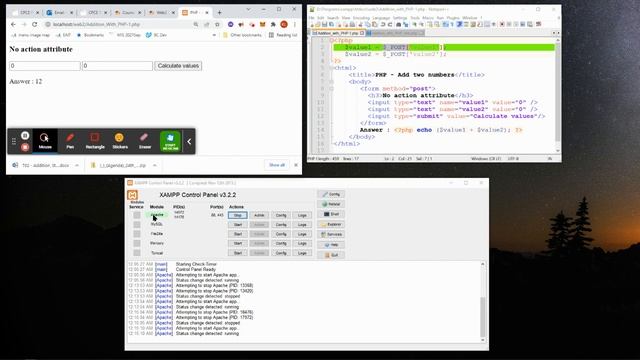
Task: Open a new Chrome tab
Action: [x=219, y=13]
